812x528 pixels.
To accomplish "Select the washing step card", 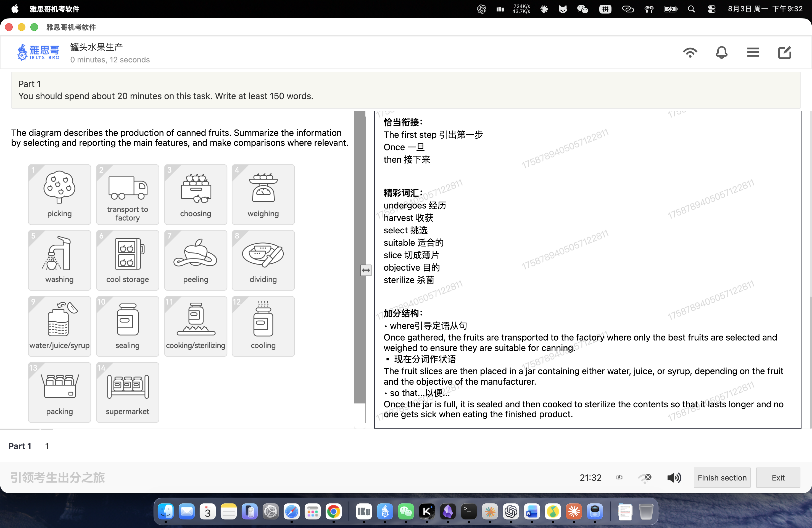I will click(59, 260).
